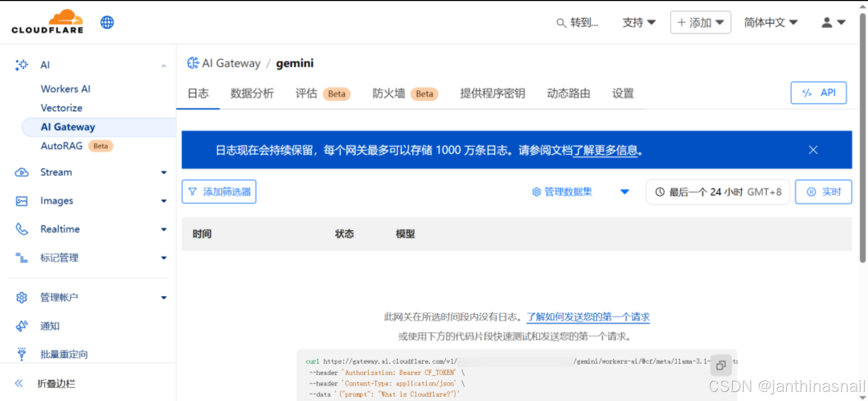Click the 标记管理 list icon
This screenshot has width=868, height=401.
click(x=21, y=258)
